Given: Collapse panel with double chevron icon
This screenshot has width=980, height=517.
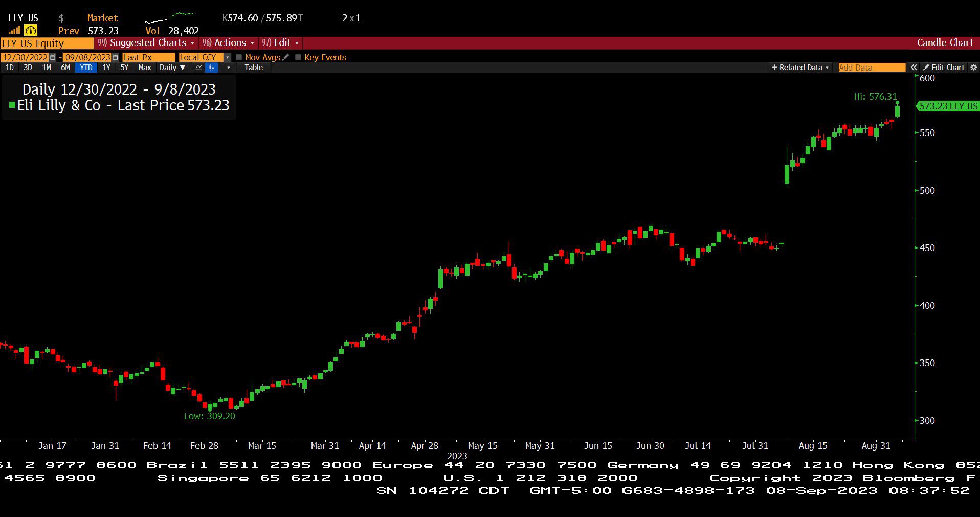Looking at the screenshot, I should [914, 68].
